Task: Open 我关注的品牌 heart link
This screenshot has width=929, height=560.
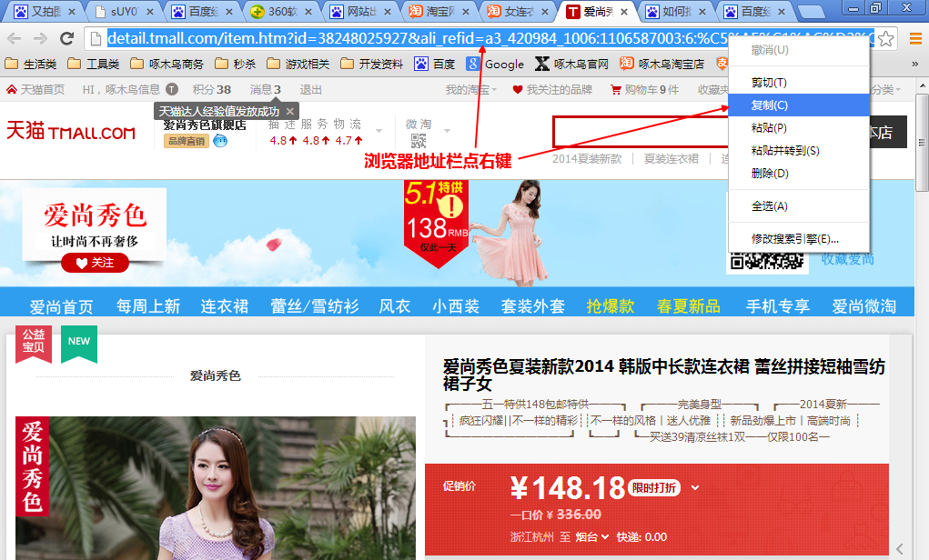Action: [553, 89]
